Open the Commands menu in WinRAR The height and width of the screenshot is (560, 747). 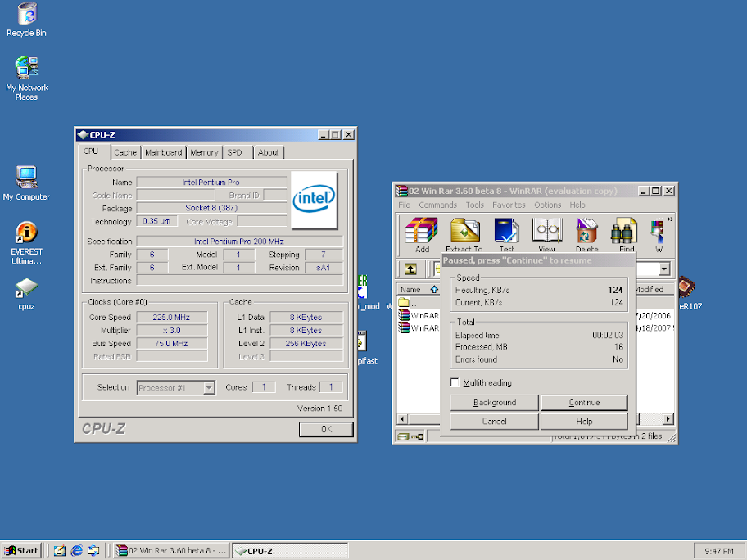tap(438, 205)
